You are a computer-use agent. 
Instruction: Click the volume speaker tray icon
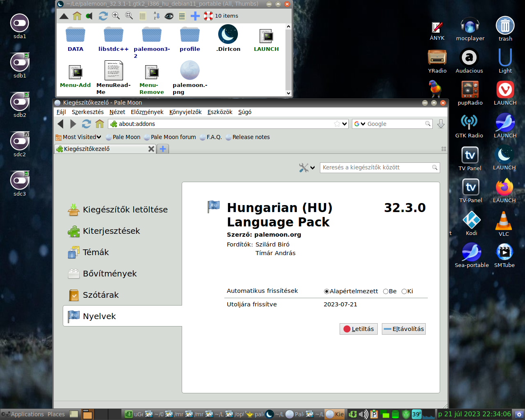point(363,414)
